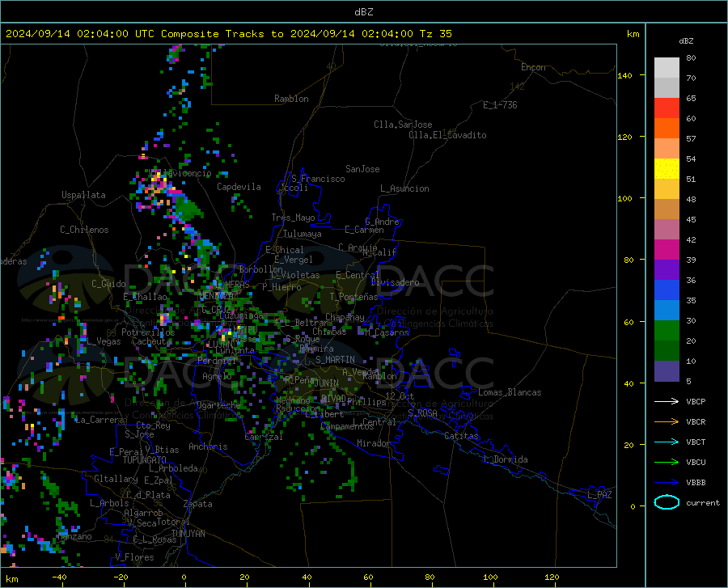
Task: Click the S_MARTIN city label
Action: (x=335, y=360)
